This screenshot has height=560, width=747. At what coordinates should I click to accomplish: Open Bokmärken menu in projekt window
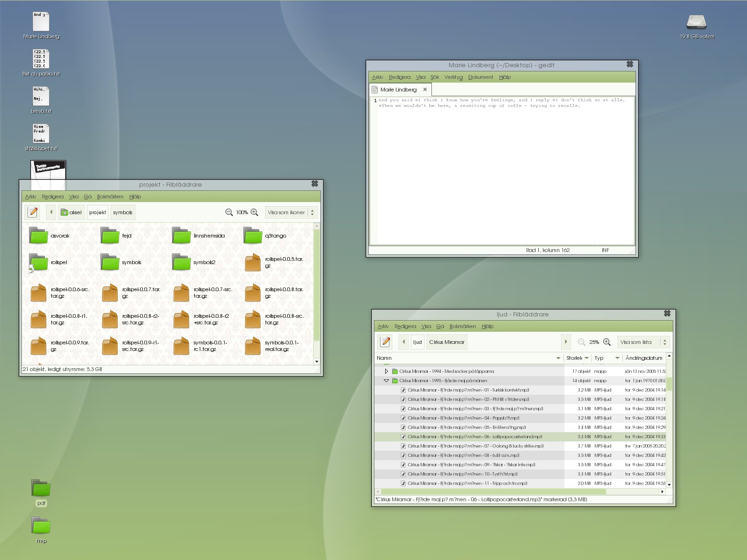[x=110, y=197]
